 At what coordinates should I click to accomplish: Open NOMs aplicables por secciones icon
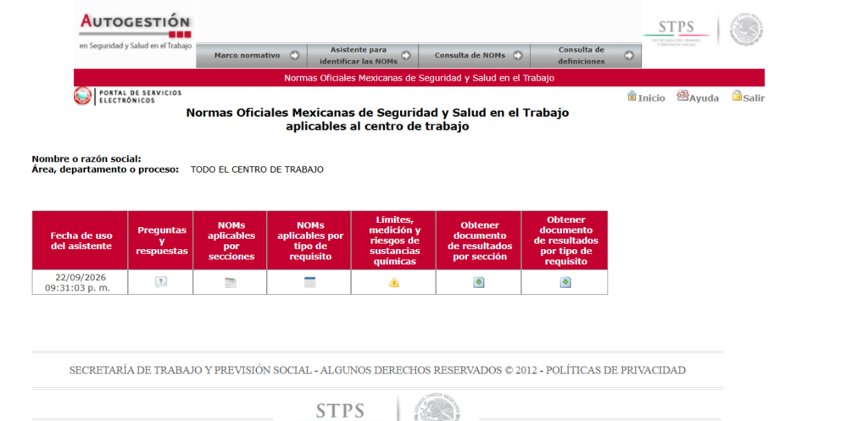click(x=230, y=283)
